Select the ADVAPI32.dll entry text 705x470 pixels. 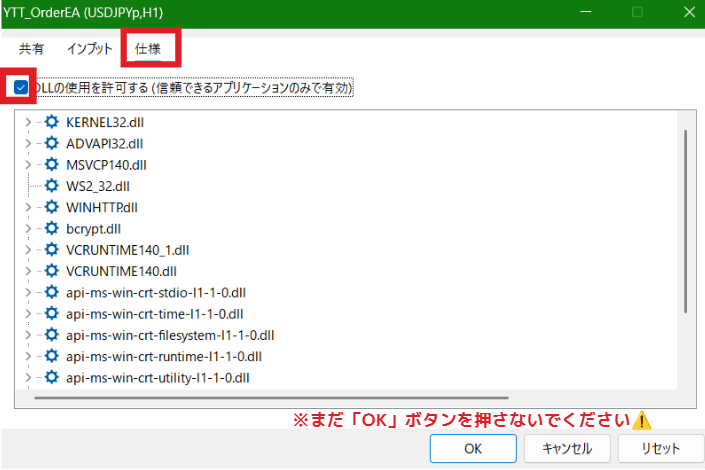[x=104, y=144]
